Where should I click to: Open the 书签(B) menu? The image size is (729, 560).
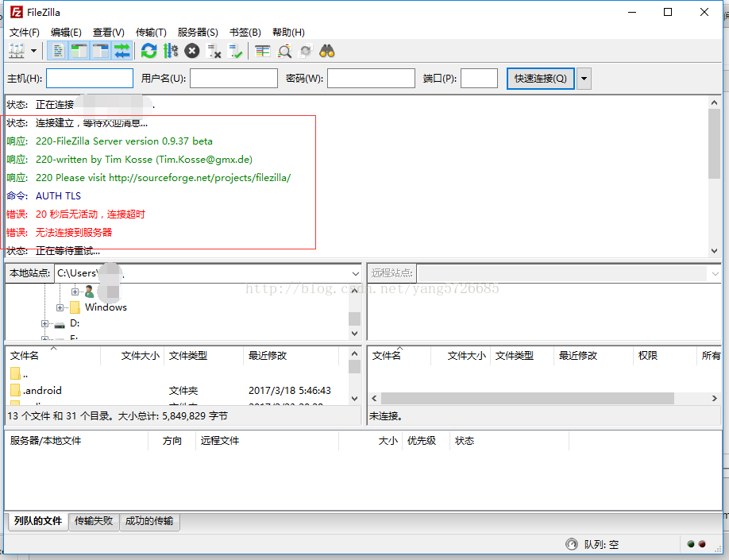[245, 32]
